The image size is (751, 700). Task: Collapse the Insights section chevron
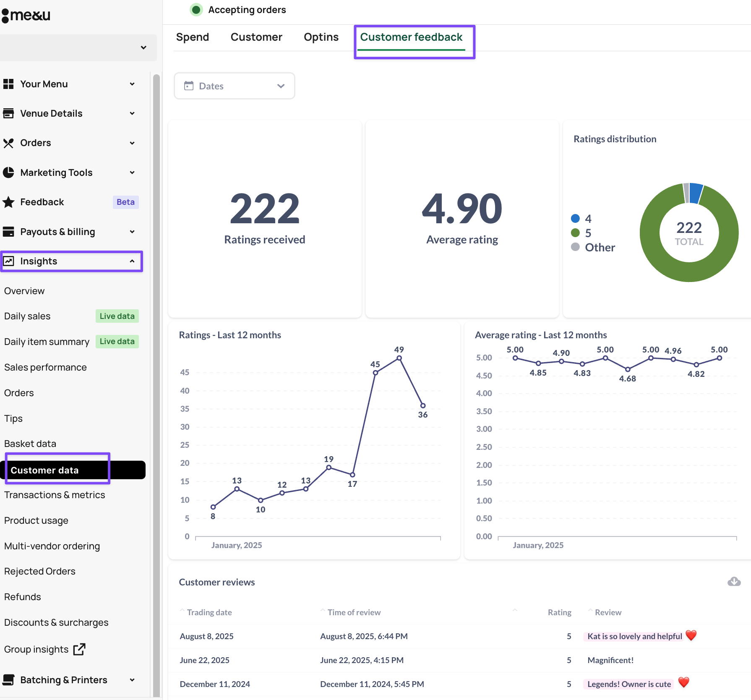coord(132,261)
